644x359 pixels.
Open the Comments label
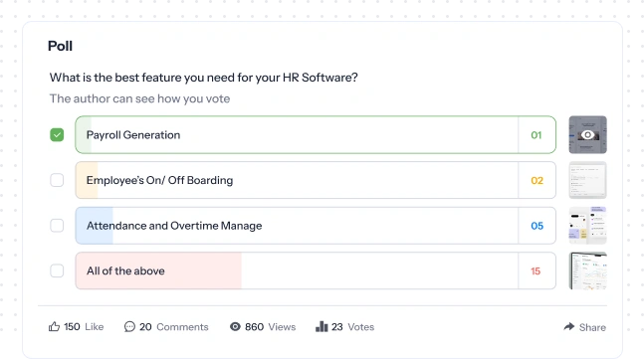[182, 327]
